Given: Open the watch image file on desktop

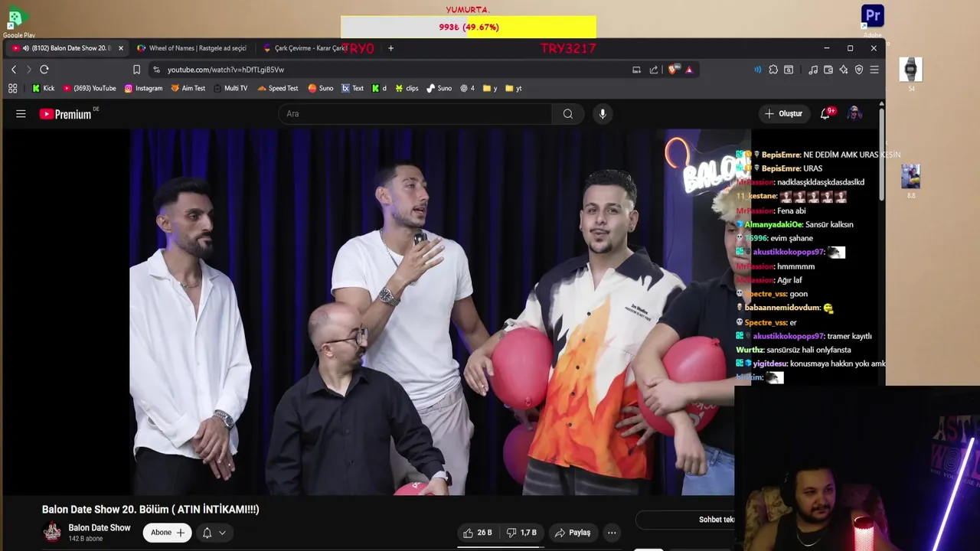Looking at the screenshot, I should [910, 73].
